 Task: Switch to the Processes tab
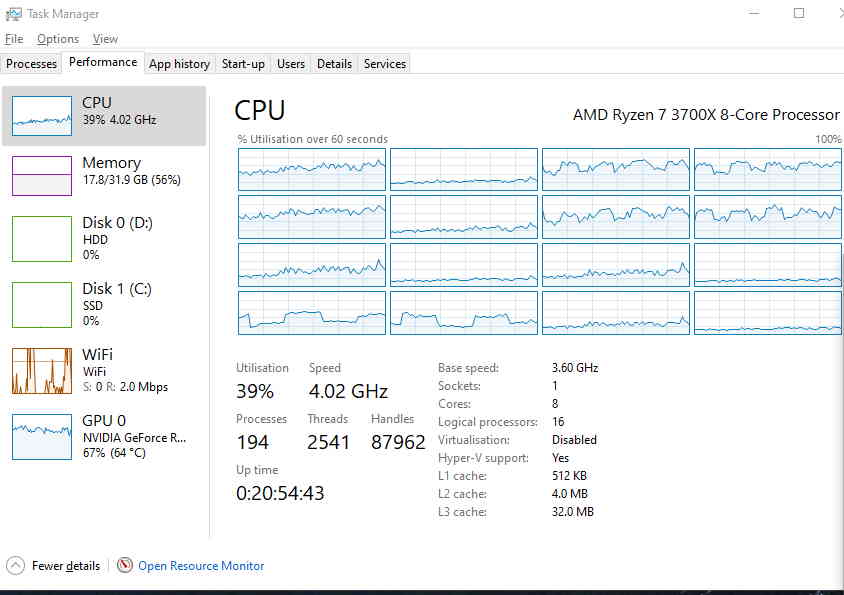(31, 64)
